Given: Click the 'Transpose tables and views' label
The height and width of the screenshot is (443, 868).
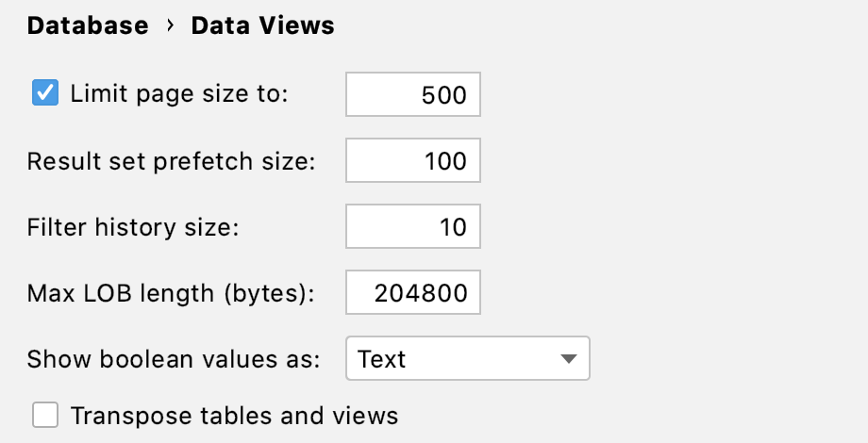Looking at the screenshot, I should [x=234, y=416].
